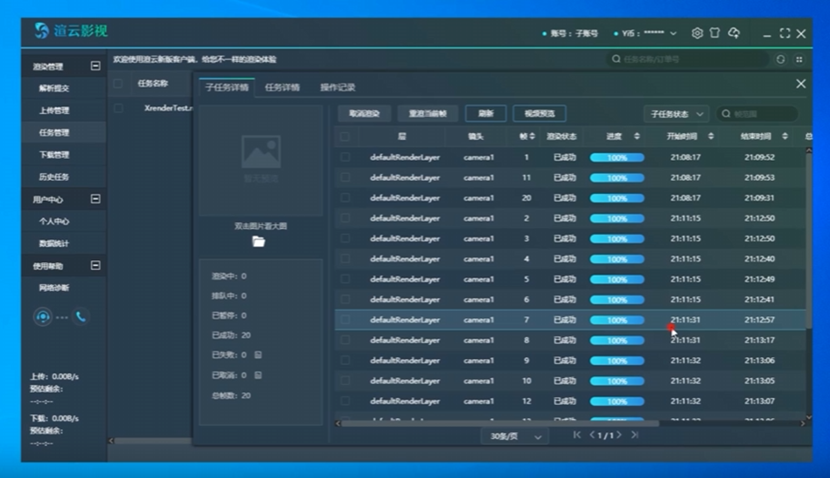Click the 渲云影视 logo

click(71, 31)
